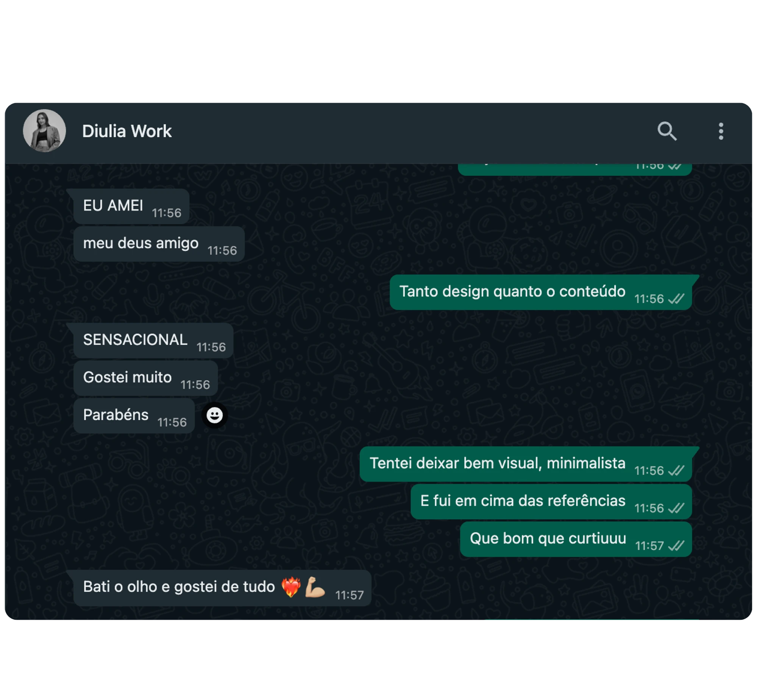Select the EU AMEI message bubble
This screenshot has width=757, height=700.
(x=131, y=206)
